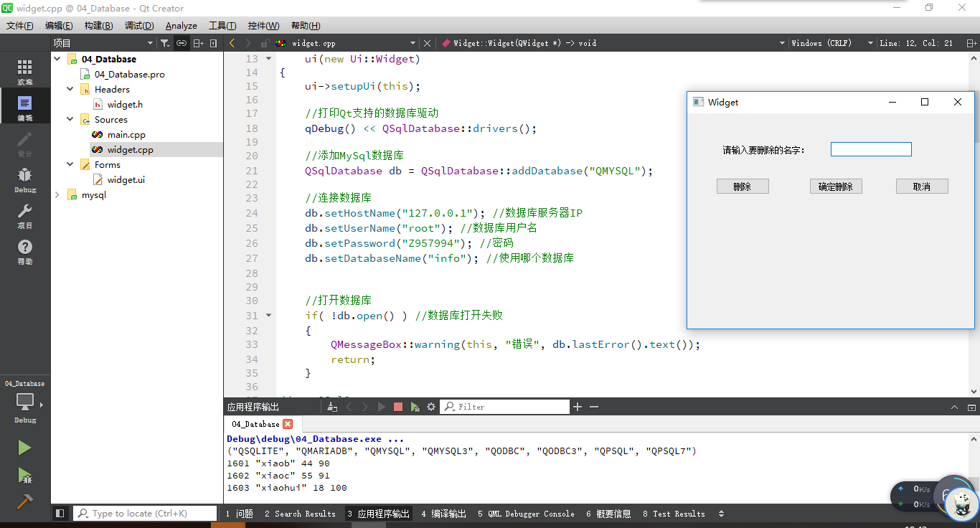Click the 删除 button in Widget window
Image resolution: width=980 pixels, height=528 pixels.
[743, 187]
